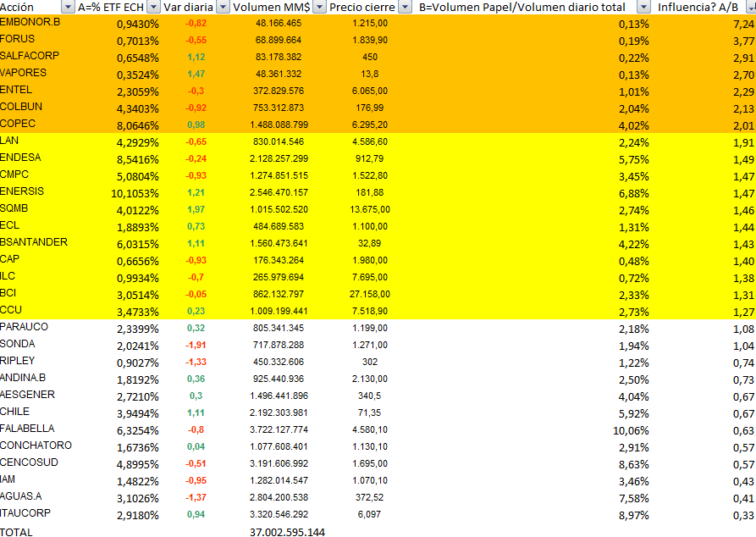Click SONDA daily variation -1,91

click(196, 345)
